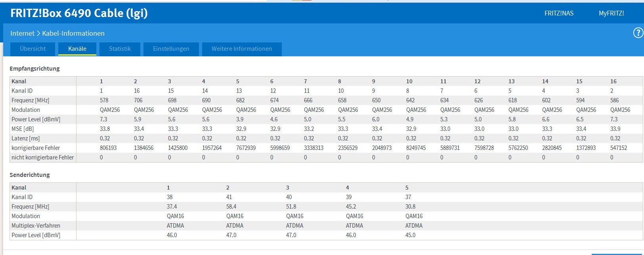Click the Internet breadcrumb

tap(22, 33)
